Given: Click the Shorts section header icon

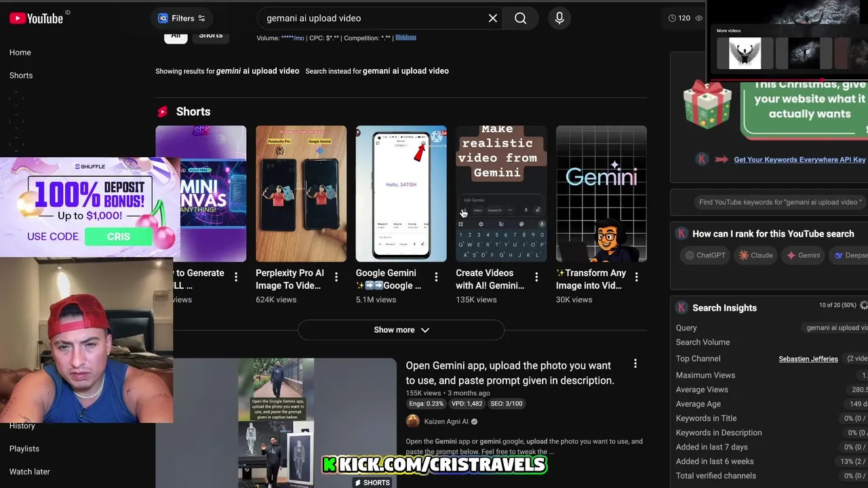Looking at the screenshot, I should (163, 112).
